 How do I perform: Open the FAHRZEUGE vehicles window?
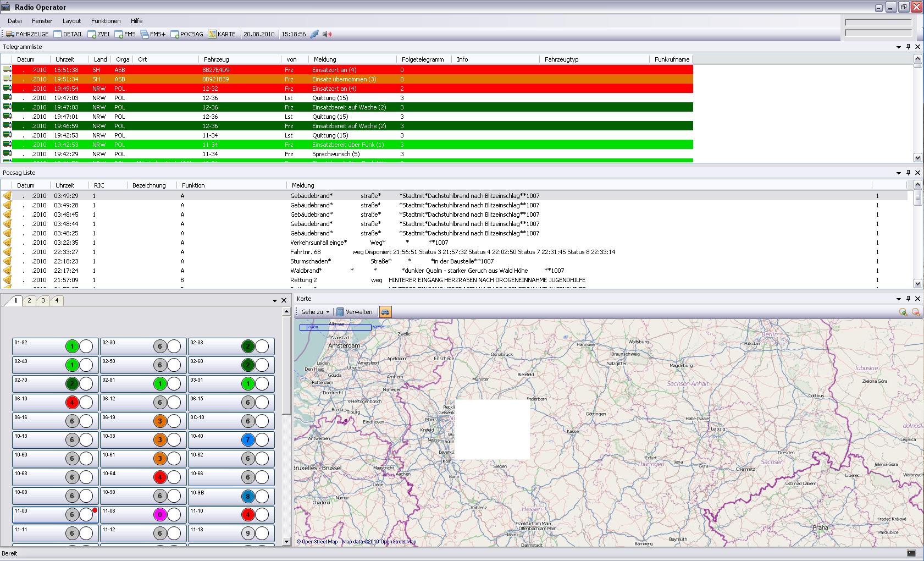(x=27, y=34)
